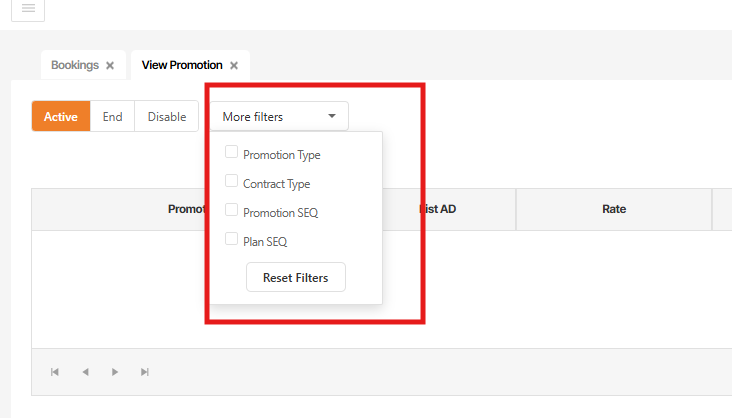This screenshot has width=732, height=418.
Task: Toggle the Plan SEQ checkbox
Action: (x=232, y=239)
